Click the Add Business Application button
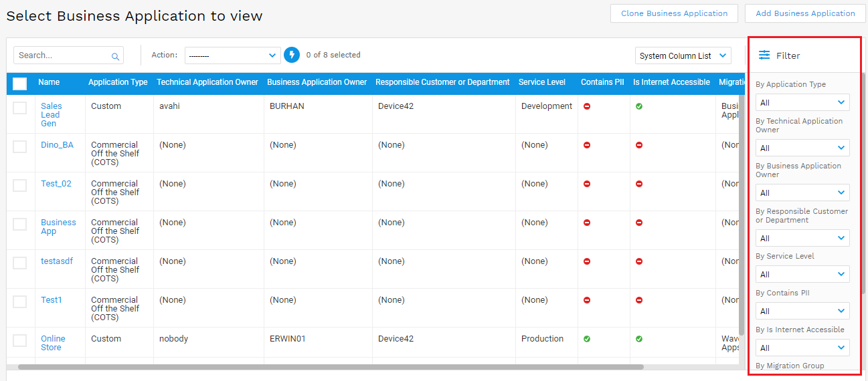Screen dimensions: 868x381 [804, 13]
